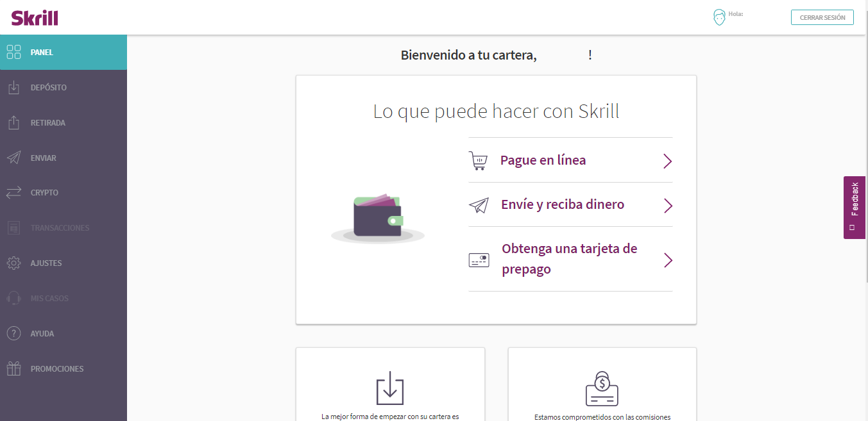This screenshot has width=868, height=421.
Task: Click the Transacciones list icon
Action: 13,227
